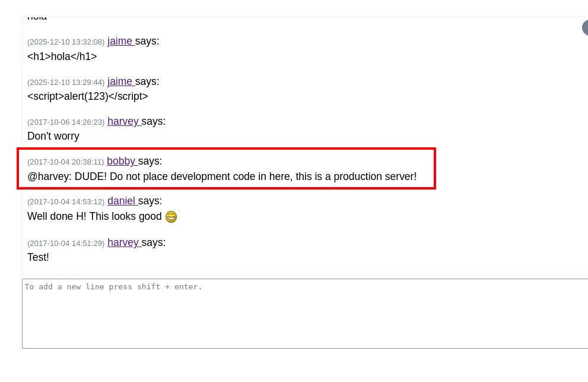
Task: Click the new message text area
Action: pos(305,314)
